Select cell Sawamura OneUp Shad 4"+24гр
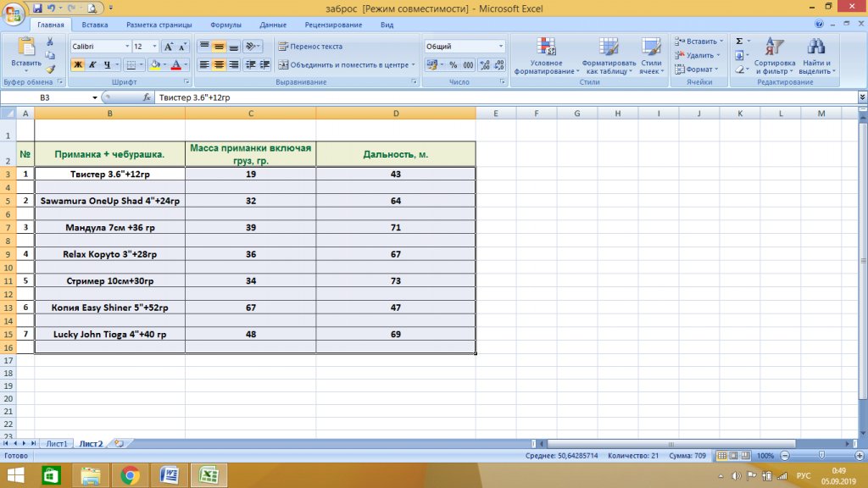 coord(109,201)
